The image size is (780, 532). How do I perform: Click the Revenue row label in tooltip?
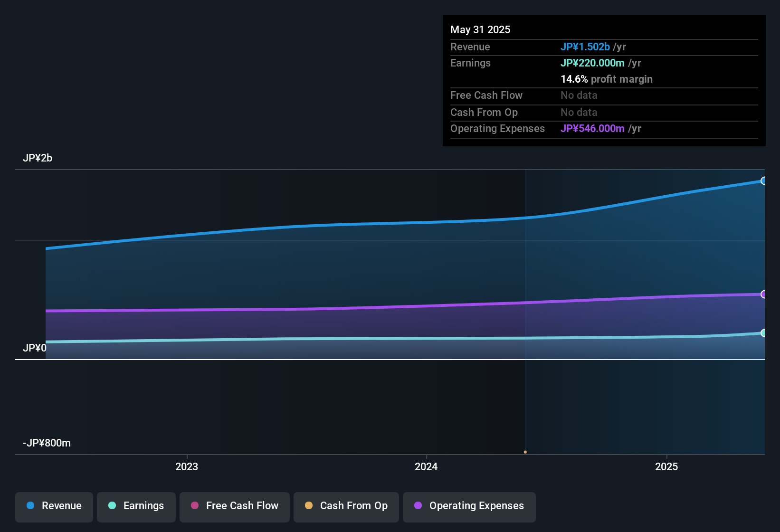(x=470, y=47)
